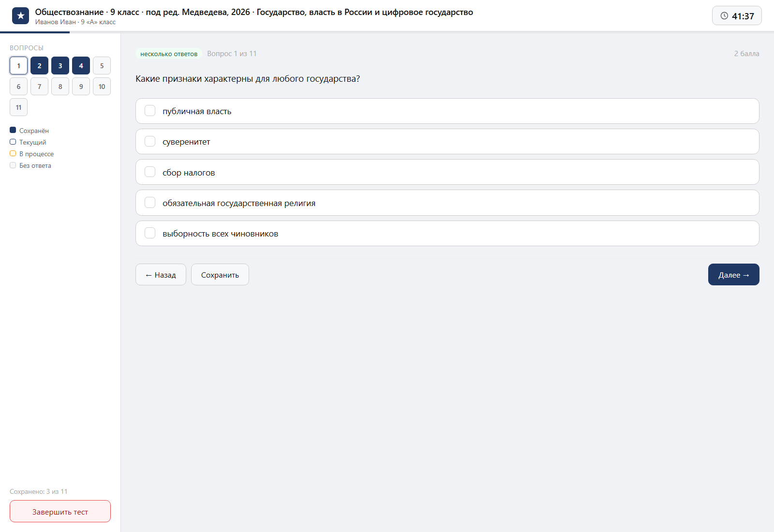This screenshot has width=774, height=532.
Task: Check the «публичная власть» checkbox
Action: [x=150, y=111]
